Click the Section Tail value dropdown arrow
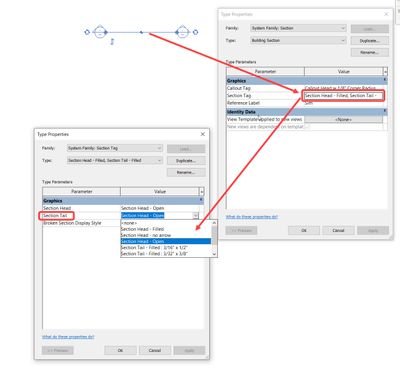Image resolution: width=400 pixels, height=371 pixels. click(196, 216)
